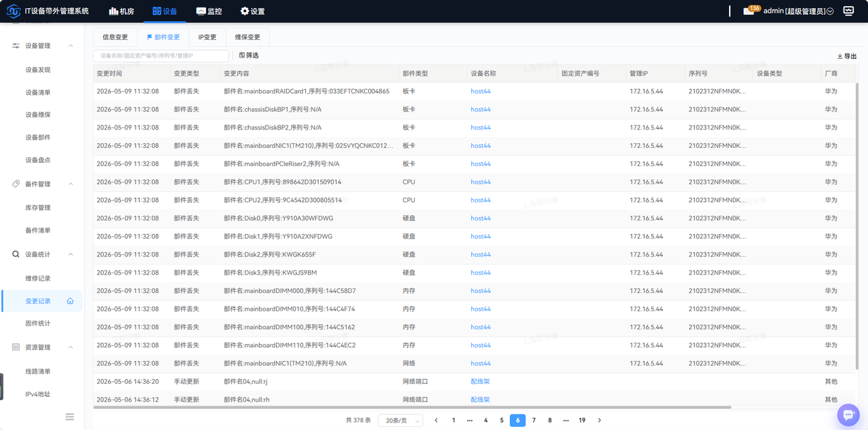Click the horizontal scrollbar under the table
868x430 pixels.
pos(412,408)
